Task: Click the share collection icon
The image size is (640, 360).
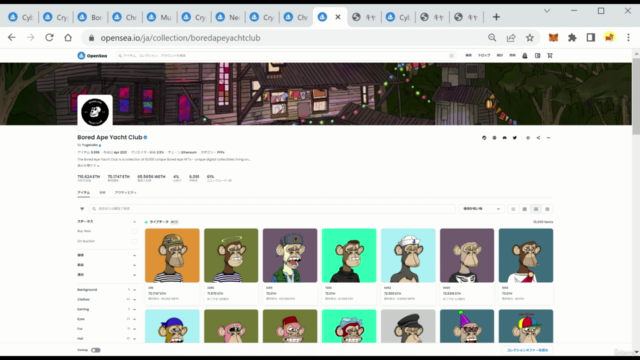Action: tap(538, 138)
